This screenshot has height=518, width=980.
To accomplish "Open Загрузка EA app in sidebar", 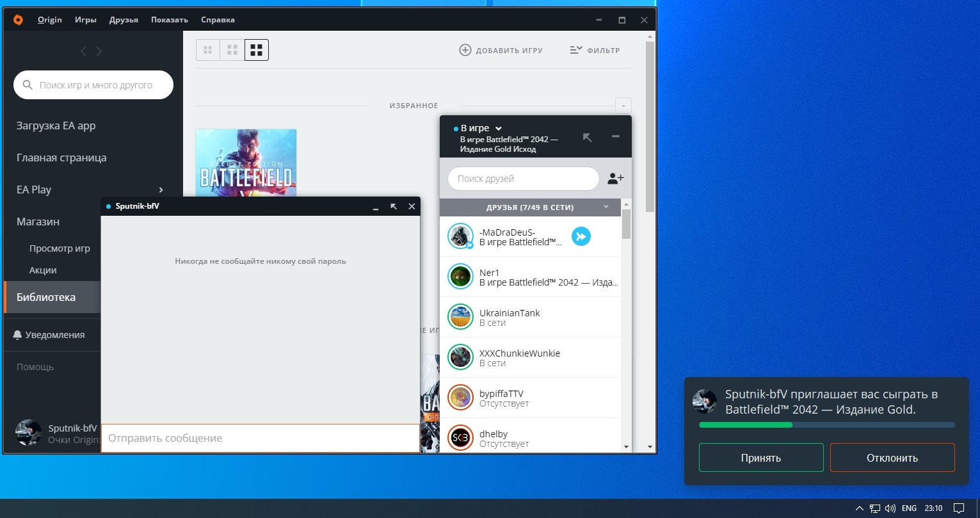I will [x=56, y=126].
